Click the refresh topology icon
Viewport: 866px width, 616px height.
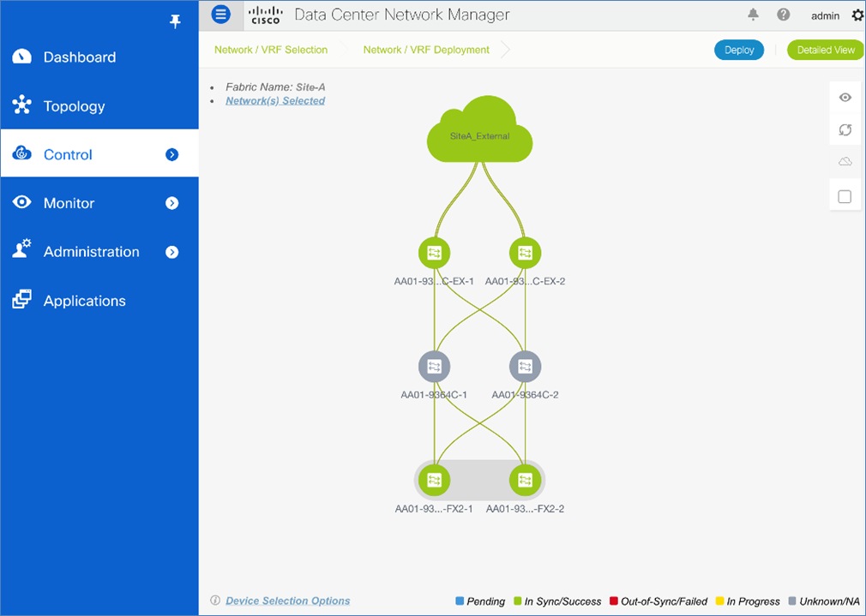coord(845,129)
